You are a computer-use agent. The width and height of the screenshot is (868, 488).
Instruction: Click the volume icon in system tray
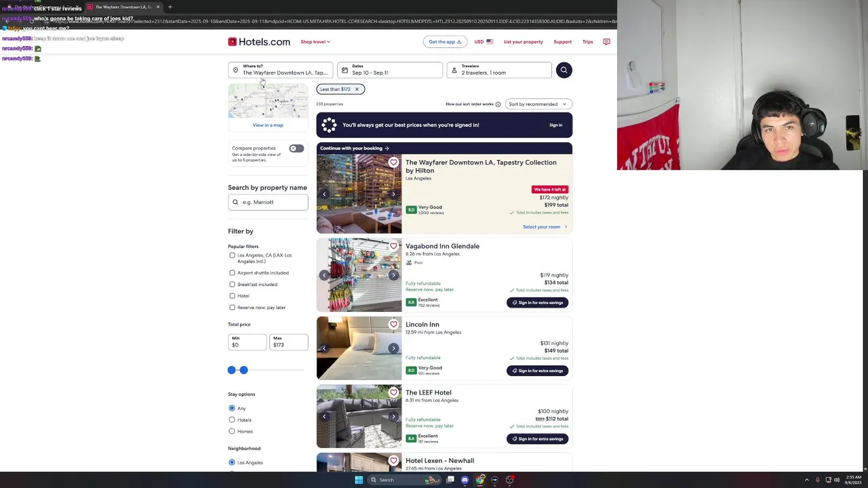pyautogui.click(x=837, y=480)
